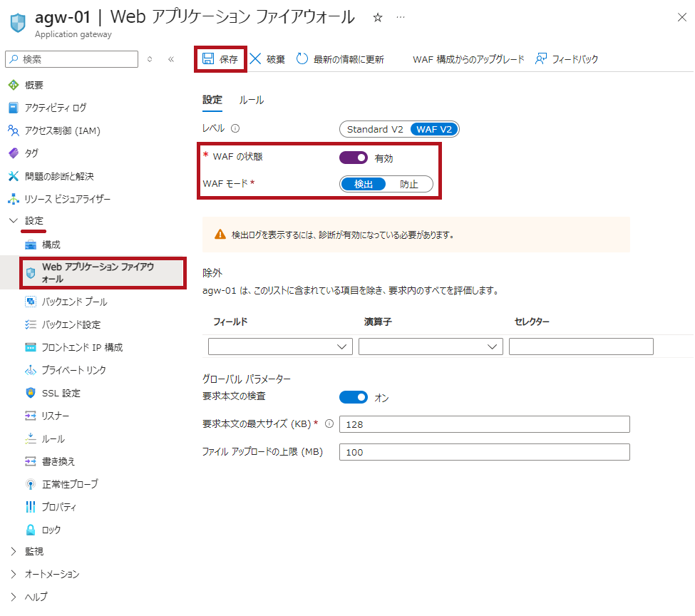Image resolution: width=695 pixels, height=616 pixels.
Task: Click the feedback (フィードバック) icon
Action: click(542, 59)
